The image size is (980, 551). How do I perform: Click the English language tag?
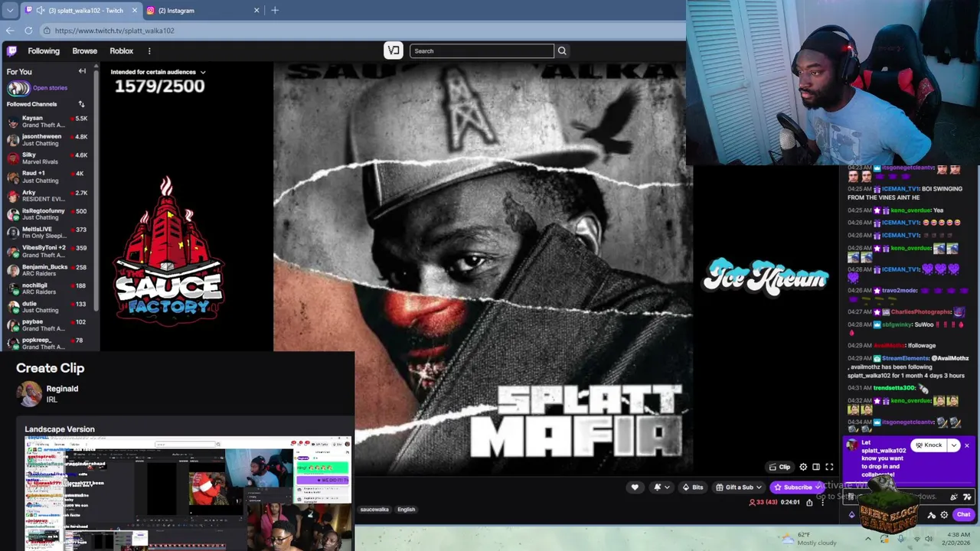(407, 510)
